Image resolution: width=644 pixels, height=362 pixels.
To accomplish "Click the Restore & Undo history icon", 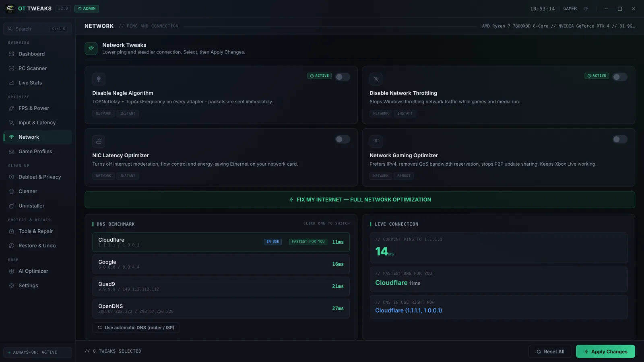I will tap(12, 246).
